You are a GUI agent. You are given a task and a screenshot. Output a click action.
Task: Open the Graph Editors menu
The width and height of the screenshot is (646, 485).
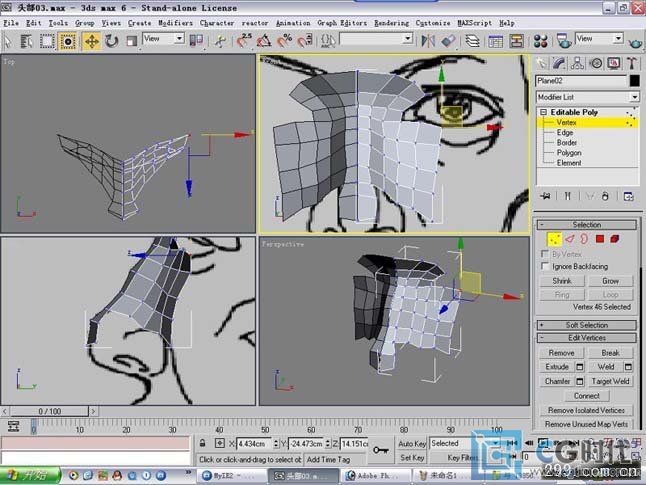(x=342, y=23)
